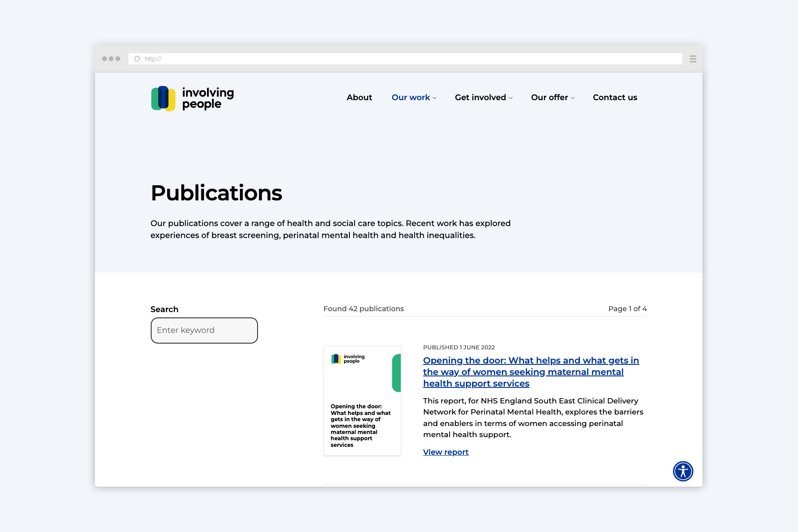This screenshot has width=798, height=532.
Task: Click the View report link
Action: click(446, 452)
